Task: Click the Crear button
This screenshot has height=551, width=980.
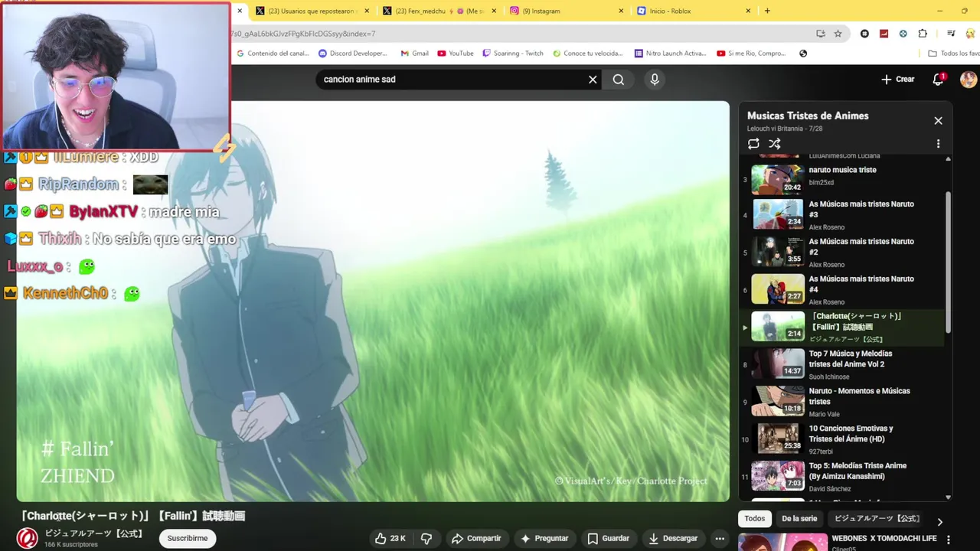Action: pyautogui.click(x=898, y=80)
